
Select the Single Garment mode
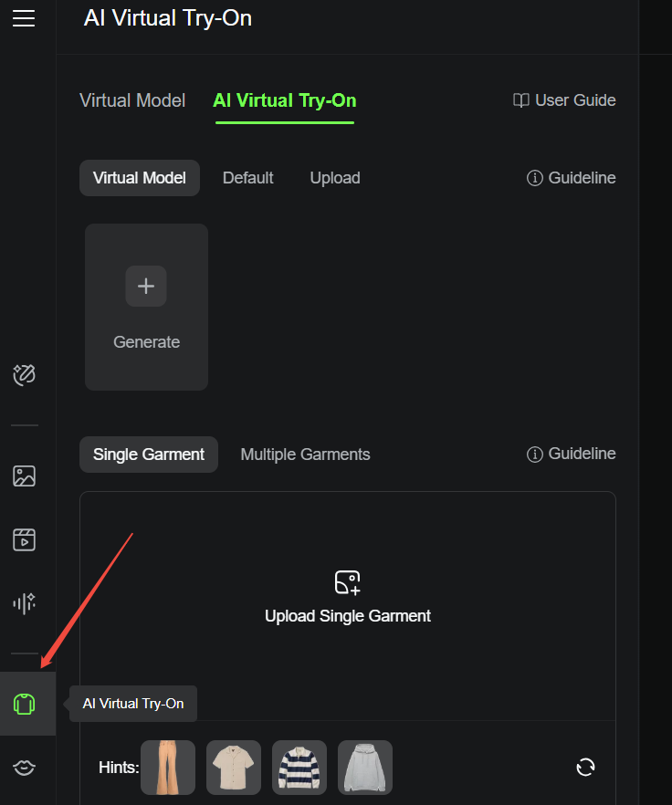point(149,455)
